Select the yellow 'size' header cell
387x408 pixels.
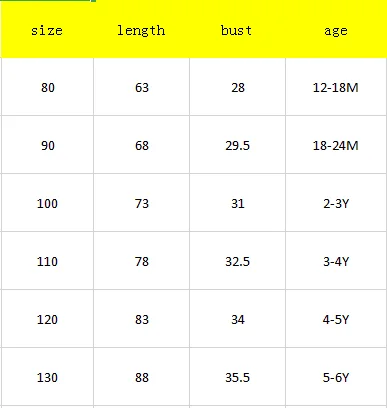[x=47, y=30]
